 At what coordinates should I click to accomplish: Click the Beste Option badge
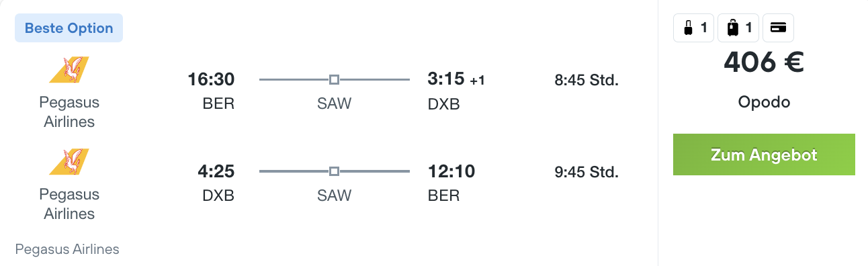tap(69, 28)
